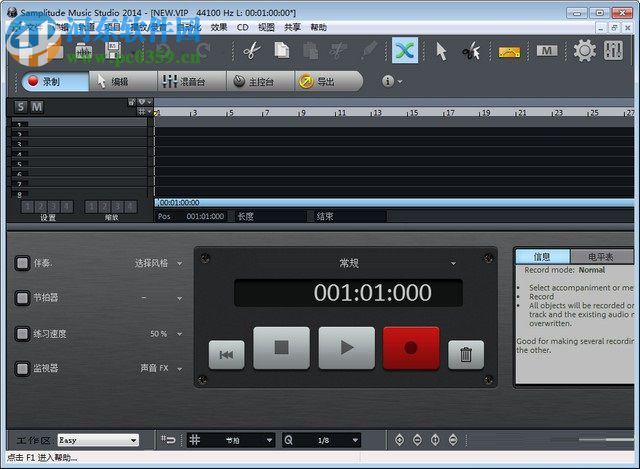Click the first zoom diamond icon
640x469 pixels.
(400, 440)
